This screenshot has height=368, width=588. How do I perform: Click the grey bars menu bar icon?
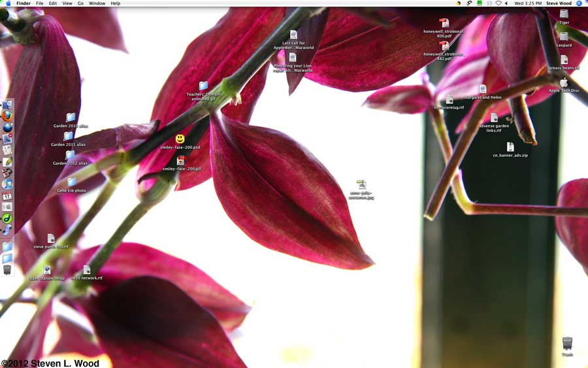click(489, 3)
